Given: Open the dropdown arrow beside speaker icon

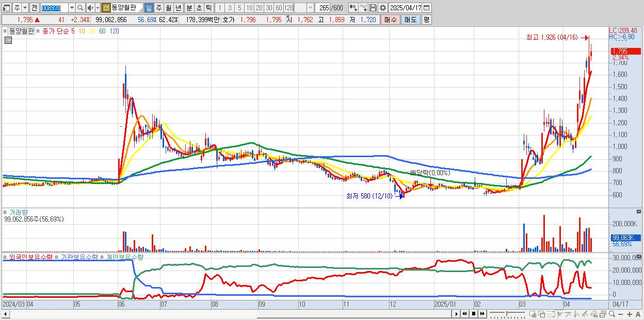Looking at the screenshot, I should coord(98,8).
